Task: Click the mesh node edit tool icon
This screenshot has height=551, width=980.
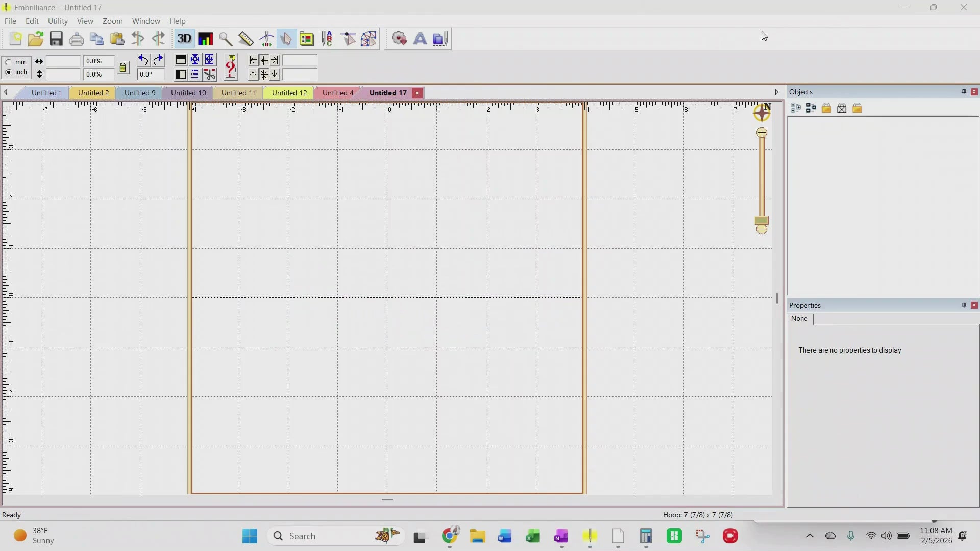Action: (x=369, y=39)
